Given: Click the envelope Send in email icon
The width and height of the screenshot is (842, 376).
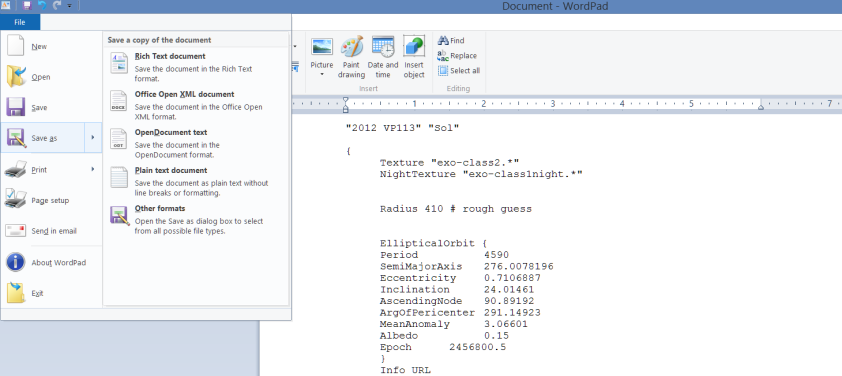Looking at the screenshot, I should [x=16, y=231].
